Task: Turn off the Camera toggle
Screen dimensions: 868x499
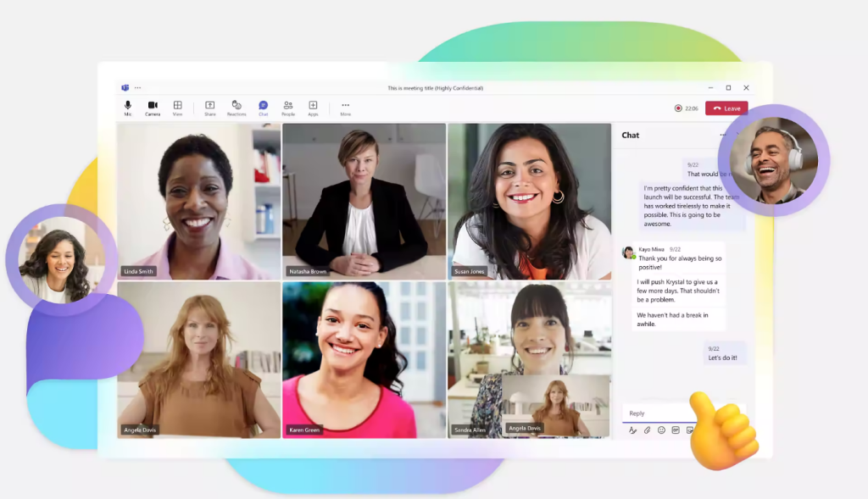Action: coord(153,107)
